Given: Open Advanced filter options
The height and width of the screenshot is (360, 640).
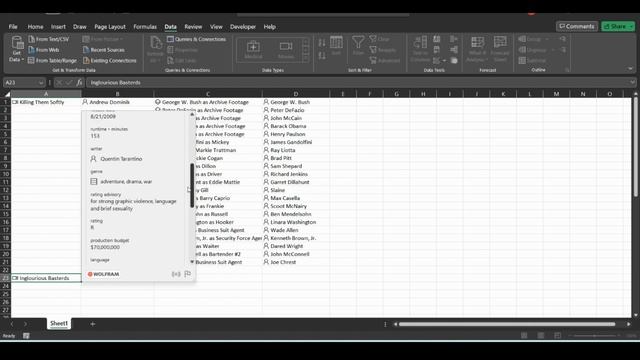Looking at the screenshot, I should 384,60.
